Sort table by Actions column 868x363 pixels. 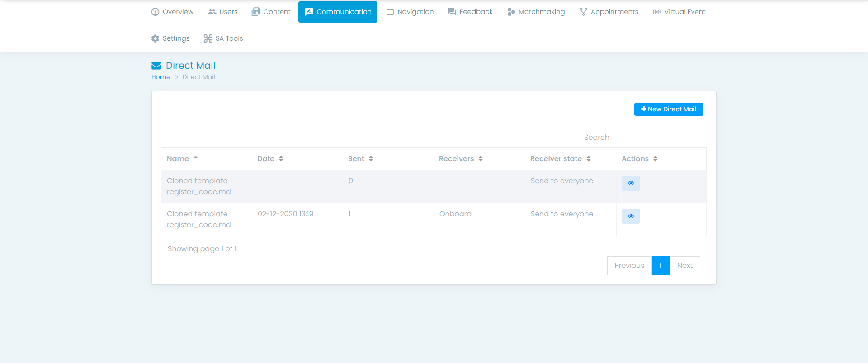point(661,158)
